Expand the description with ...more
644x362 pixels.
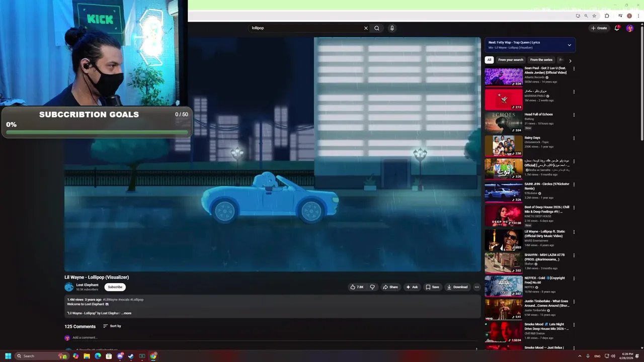tap(127, 313)
